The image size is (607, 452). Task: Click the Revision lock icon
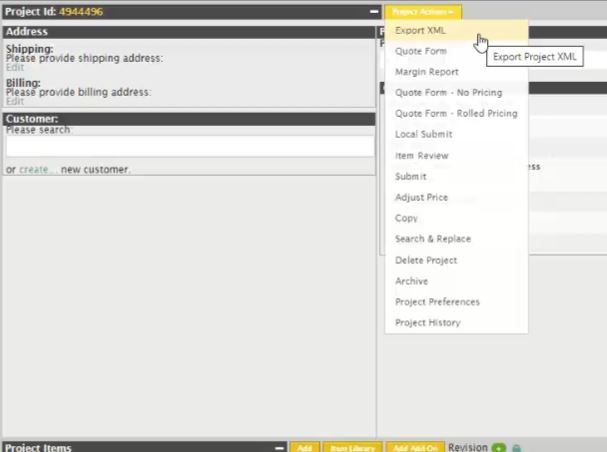click(x=517, y=447)
